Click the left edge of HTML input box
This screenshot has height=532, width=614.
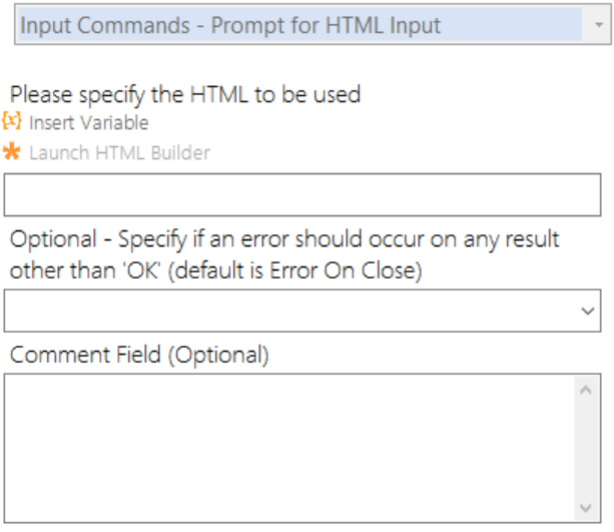tap(12, 194)
